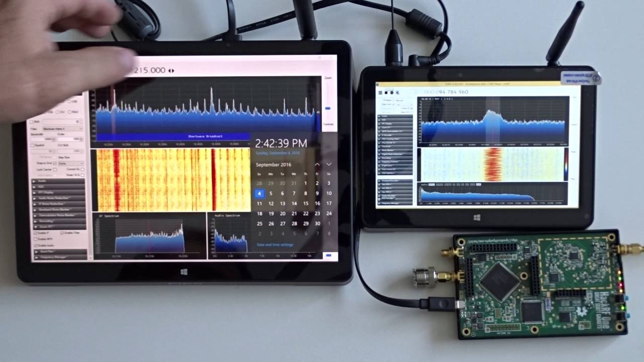Toggle Enable MPX checkbox
Image resolution: width=644 pixels, height=362 pixels.
point(35,239)
